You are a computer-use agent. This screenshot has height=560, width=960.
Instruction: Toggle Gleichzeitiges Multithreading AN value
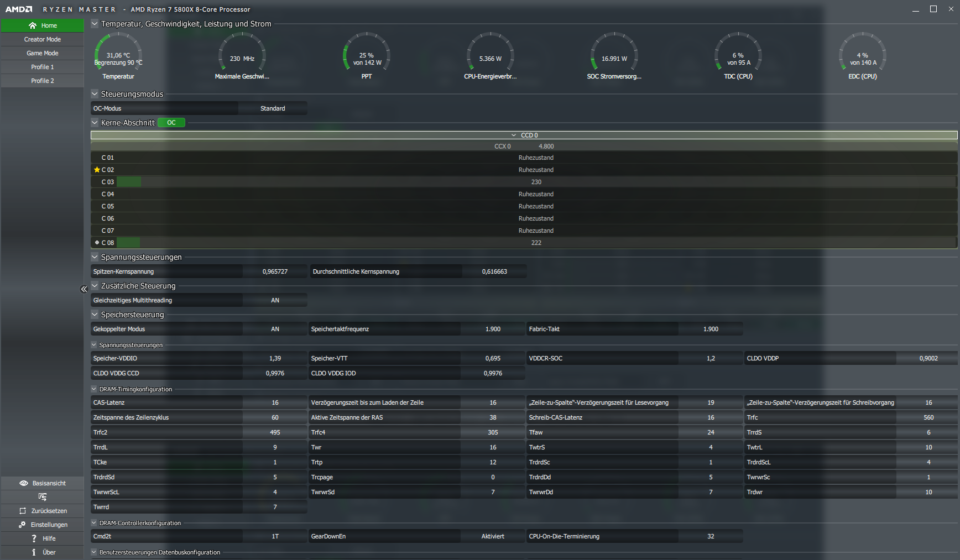[x=275, y=300]
